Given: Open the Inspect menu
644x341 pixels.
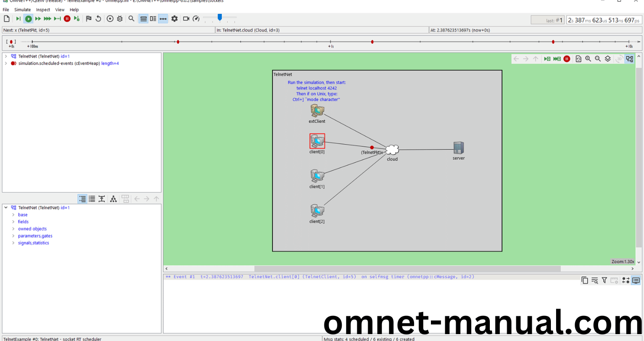Looking at the screenshot, I should (43, 10).
